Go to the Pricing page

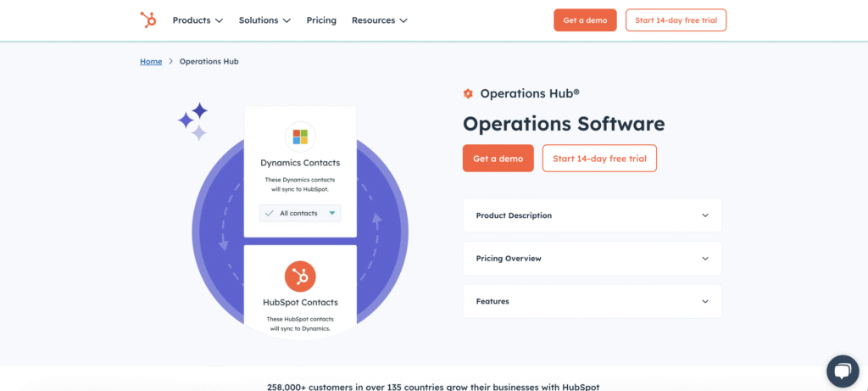(321, 20)
